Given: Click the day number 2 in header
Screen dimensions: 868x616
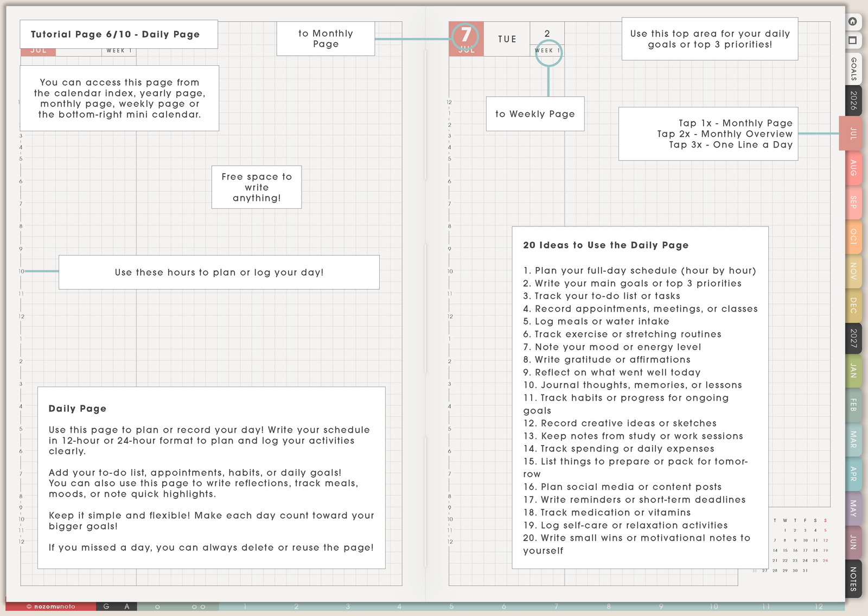Looking at the screenshot, I should point(547,34).
